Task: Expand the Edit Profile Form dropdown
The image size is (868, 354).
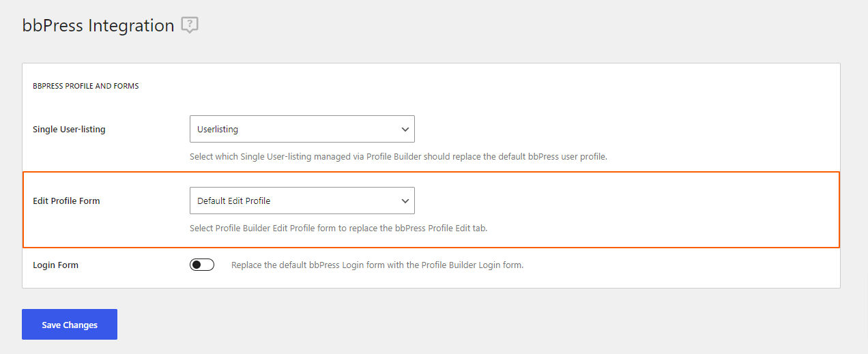Action: [x=302, y=201]
